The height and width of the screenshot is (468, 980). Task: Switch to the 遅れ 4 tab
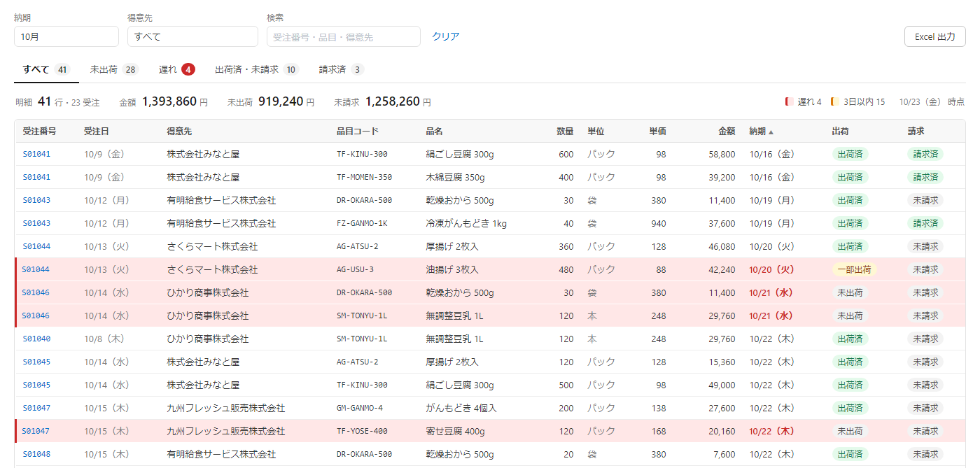(176, 69)
